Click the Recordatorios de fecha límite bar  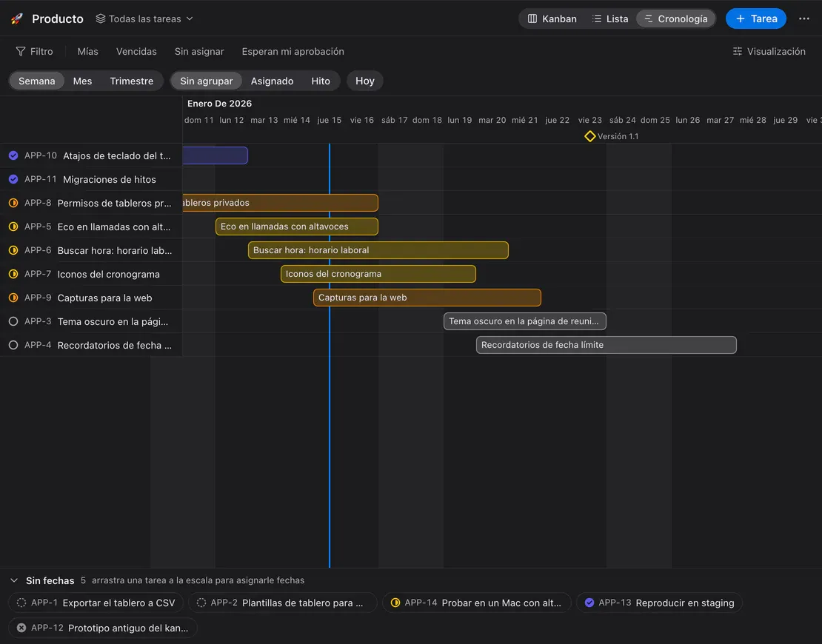point(606,345)
